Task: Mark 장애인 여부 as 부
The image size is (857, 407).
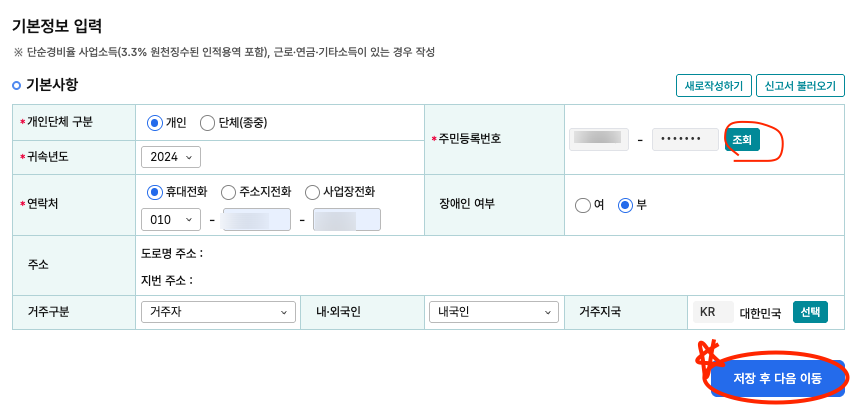Action: click(625, 205)
